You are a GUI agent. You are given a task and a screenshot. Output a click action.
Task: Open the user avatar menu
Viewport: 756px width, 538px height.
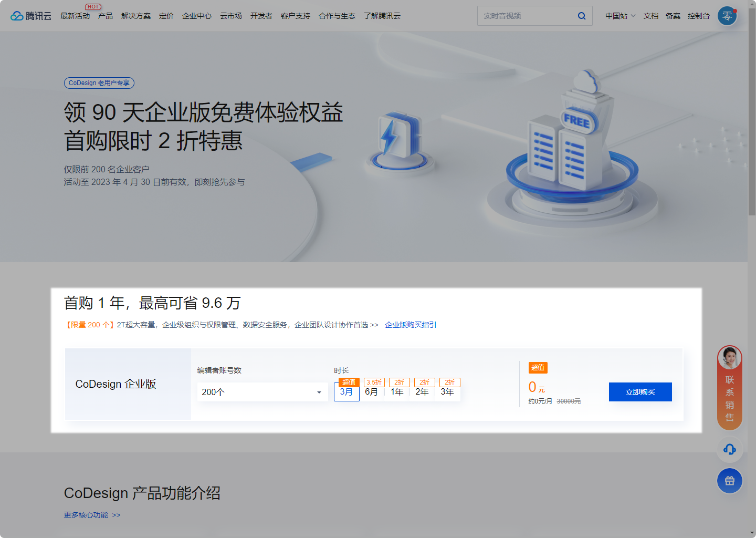727,16
